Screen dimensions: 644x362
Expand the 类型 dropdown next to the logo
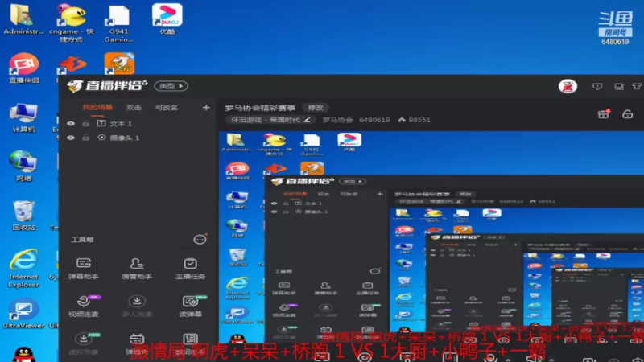tap(171, 86)
